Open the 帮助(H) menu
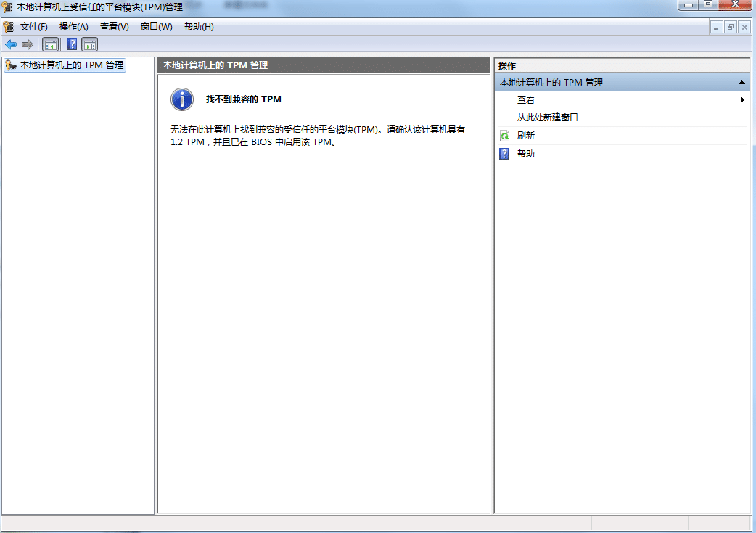 [197, 26]
